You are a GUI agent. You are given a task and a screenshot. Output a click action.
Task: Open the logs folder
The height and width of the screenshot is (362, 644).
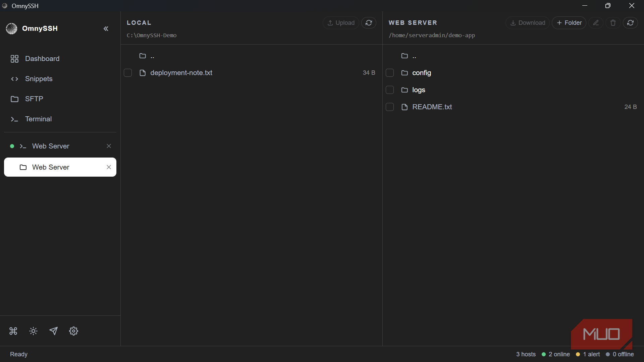click(419, 90)
